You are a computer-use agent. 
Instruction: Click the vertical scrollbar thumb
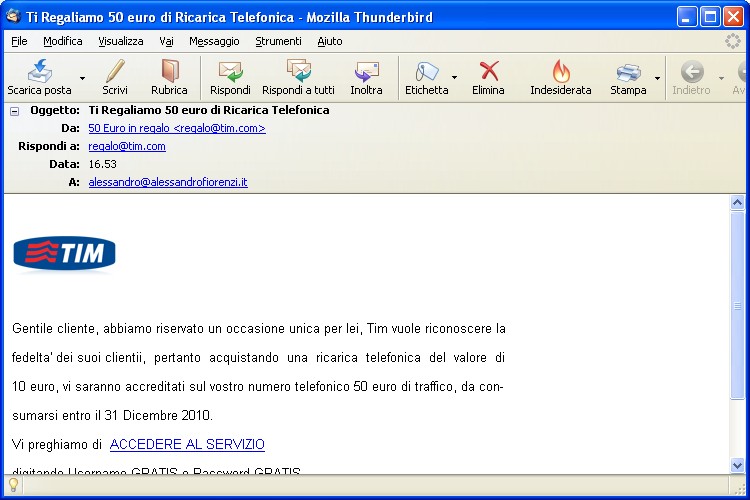[737, 305]
